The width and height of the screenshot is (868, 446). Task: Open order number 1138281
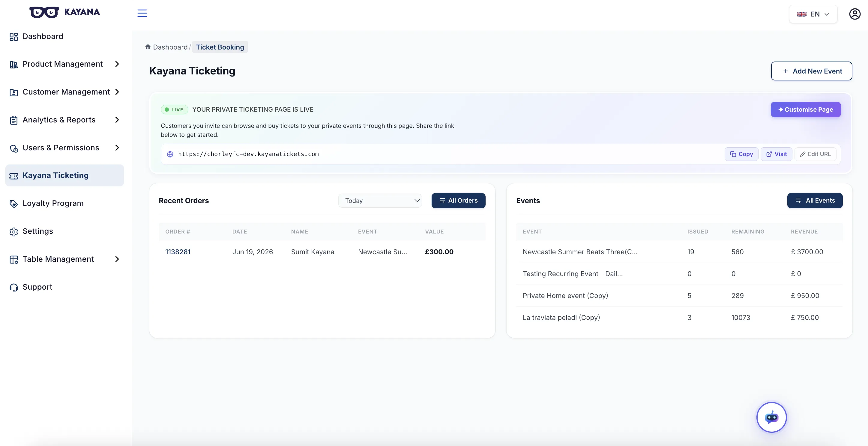(178, 252)
